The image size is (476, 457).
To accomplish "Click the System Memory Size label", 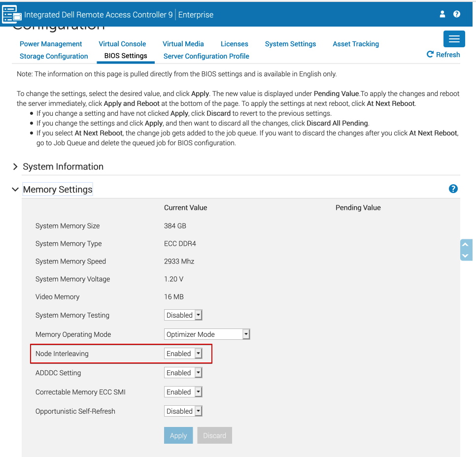I will (x=68, y=226).
